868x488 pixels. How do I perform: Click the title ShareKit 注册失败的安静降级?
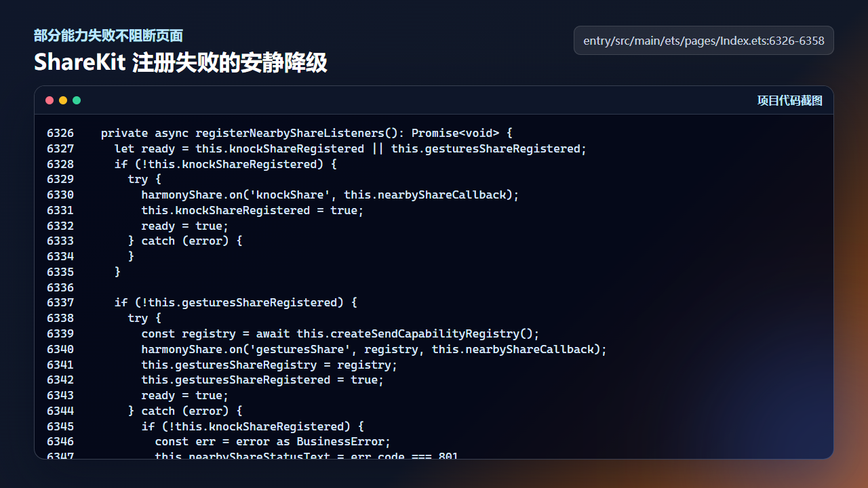click(x=180, y=62)
